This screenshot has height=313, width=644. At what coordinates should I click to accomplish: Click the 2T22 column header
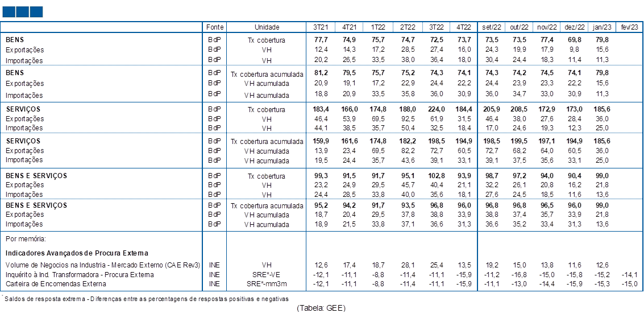point(408,27)
